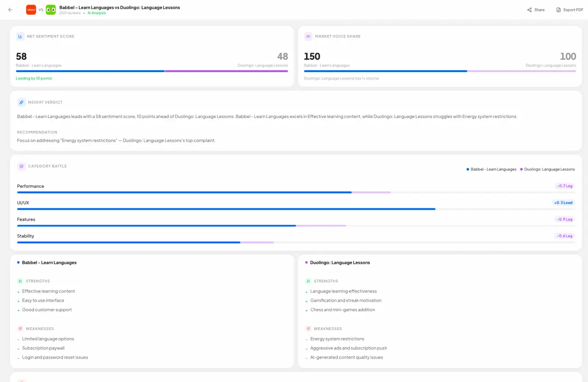Click the '-0.6 Lag' Stability badge
Viewport: 588px width, 382px height.
565,236
